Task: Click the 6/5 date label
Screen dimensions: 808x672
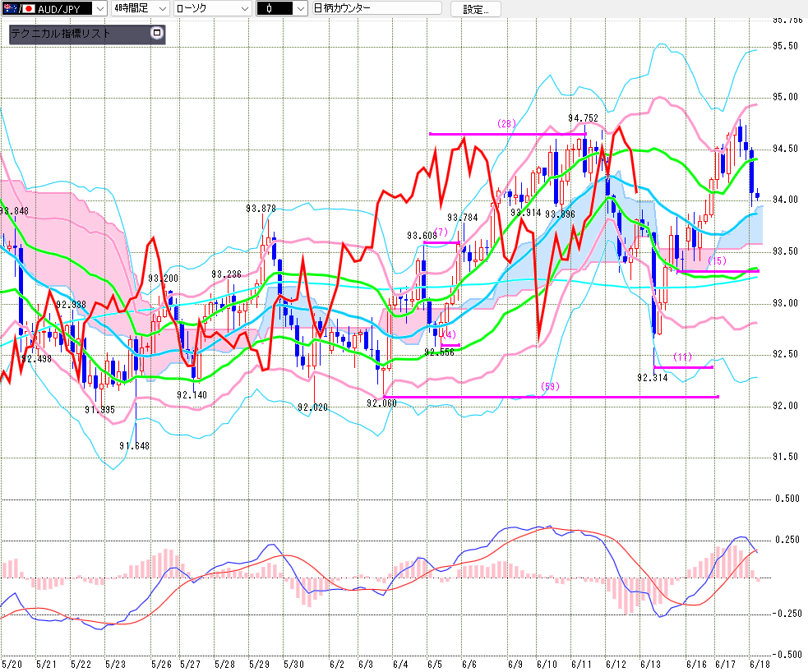Action: (435, 665)
